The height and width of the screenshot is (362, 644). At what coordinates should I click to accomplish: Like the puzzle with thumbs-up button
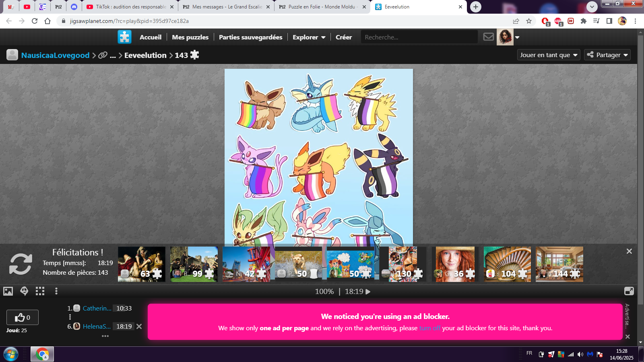(23, 317)
